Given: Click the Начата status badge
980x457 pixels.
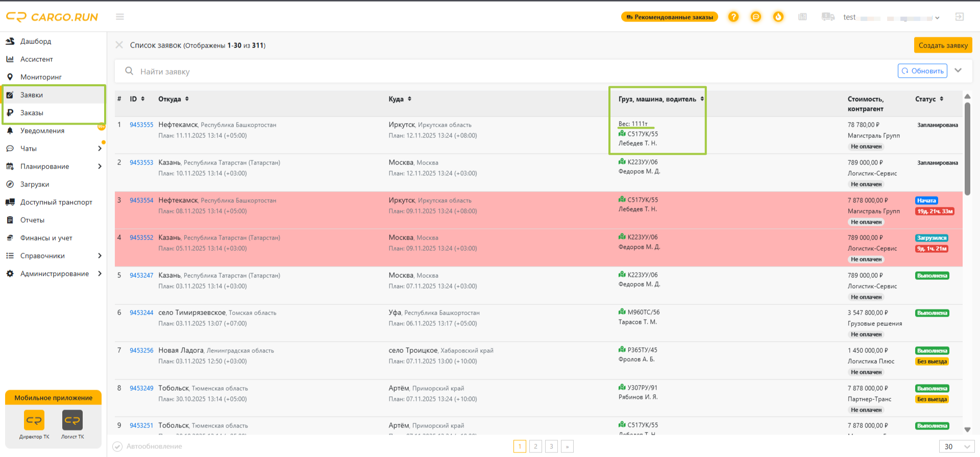Looking at the screenshot, I should pos(926,201).
